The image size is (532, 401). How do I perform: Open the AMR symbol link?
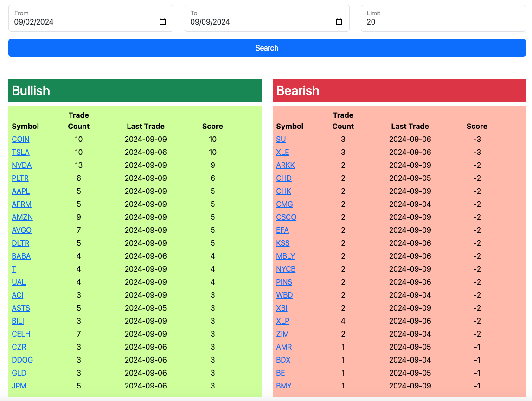pos(284,347)
